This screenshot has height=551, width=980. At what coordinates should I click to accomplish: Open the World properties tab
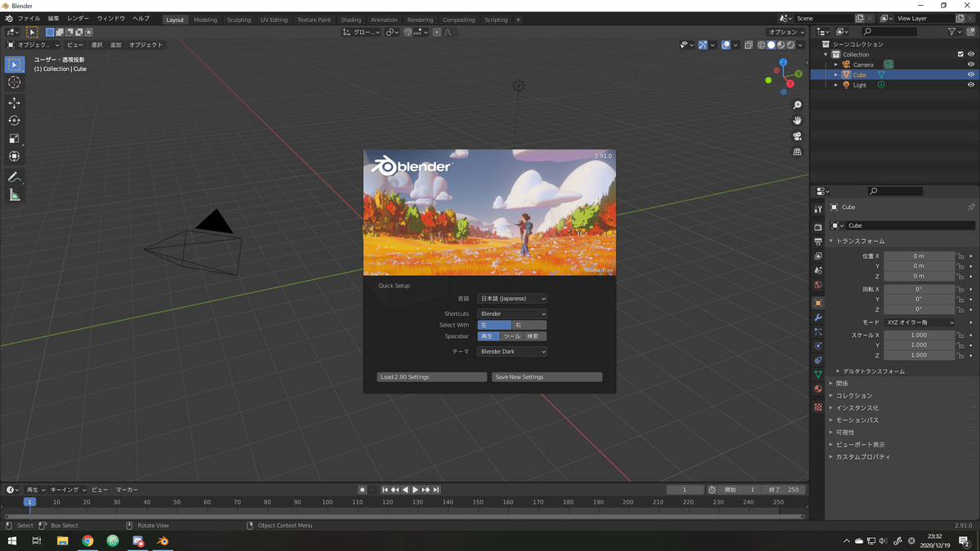coord(817,286)
